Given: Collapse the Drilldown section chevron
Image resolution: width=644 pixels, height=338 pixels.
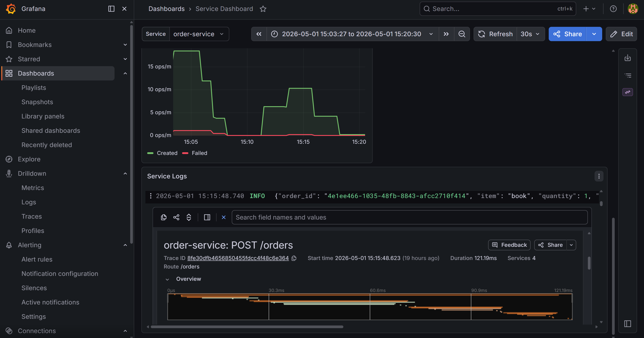Looking at the screenshot, I should 125,174.
